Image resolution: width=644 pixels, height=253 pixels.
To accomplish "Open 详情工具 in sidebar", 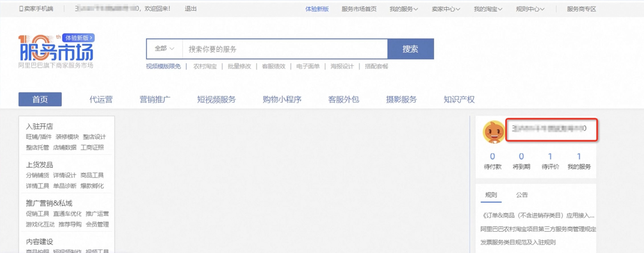I will click(37, 186).
